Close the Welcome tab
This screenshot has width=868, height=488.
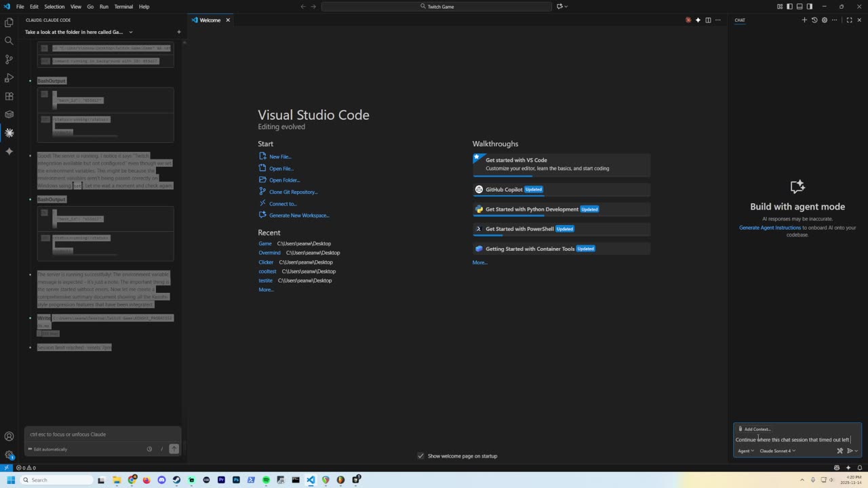click(x=228, y=20)
